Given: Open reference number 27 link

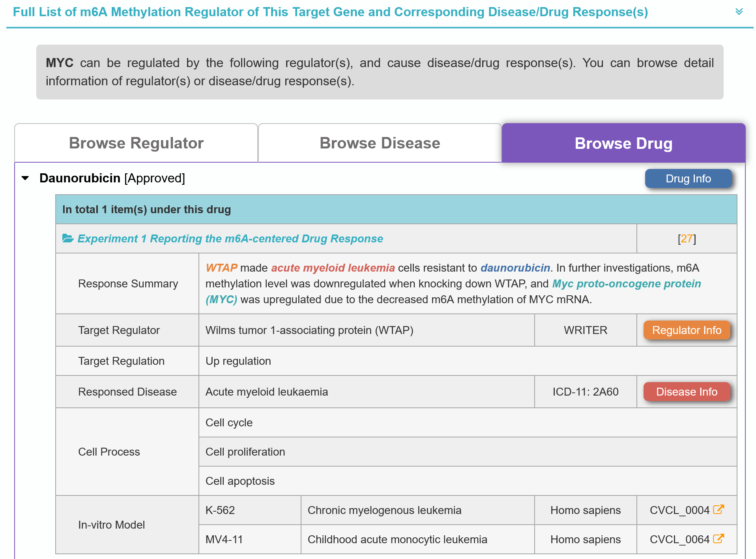Looking at the screenshot, I should (687, 239).
